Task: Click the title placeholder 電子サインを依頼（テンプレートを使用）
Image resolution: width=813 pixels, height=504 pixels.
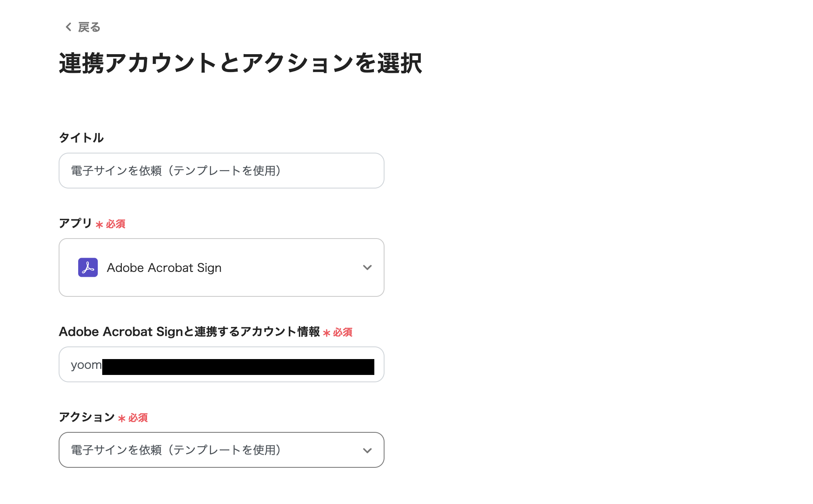Action: tap(175, 171)
